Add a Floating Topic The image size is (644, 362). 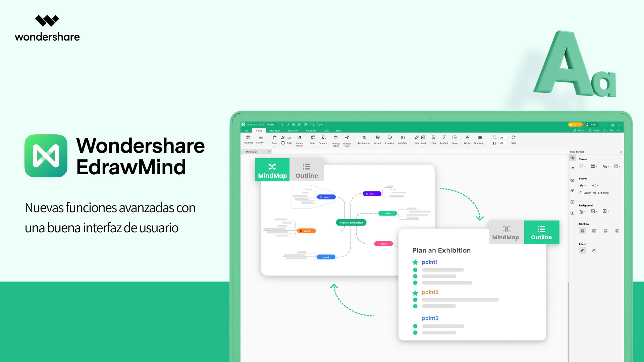tap(335, 138)
